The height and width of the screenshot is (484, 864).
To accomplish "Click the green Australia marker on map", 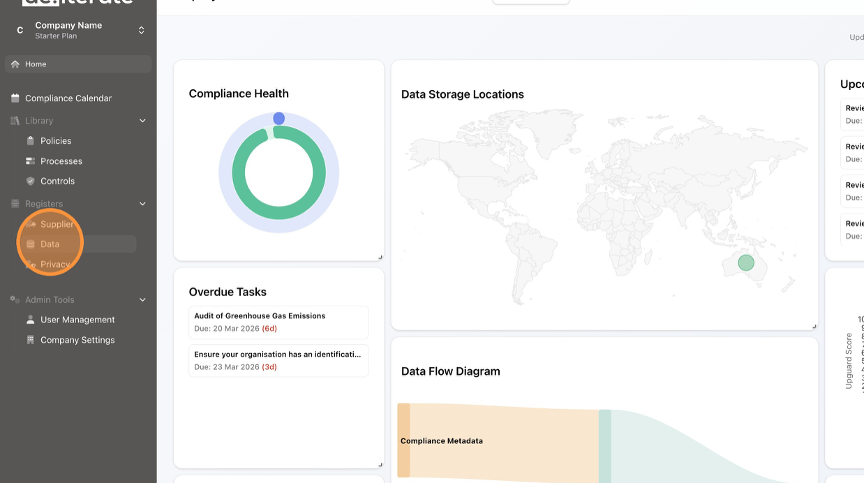I will [x=746, y=263].
